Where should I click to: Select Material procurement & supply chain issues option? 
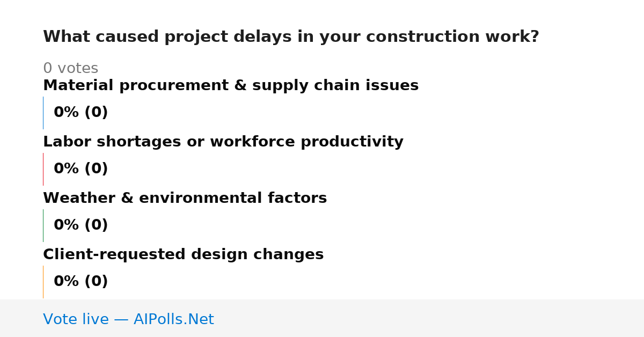pyautogui.click(x=231, y=86)
